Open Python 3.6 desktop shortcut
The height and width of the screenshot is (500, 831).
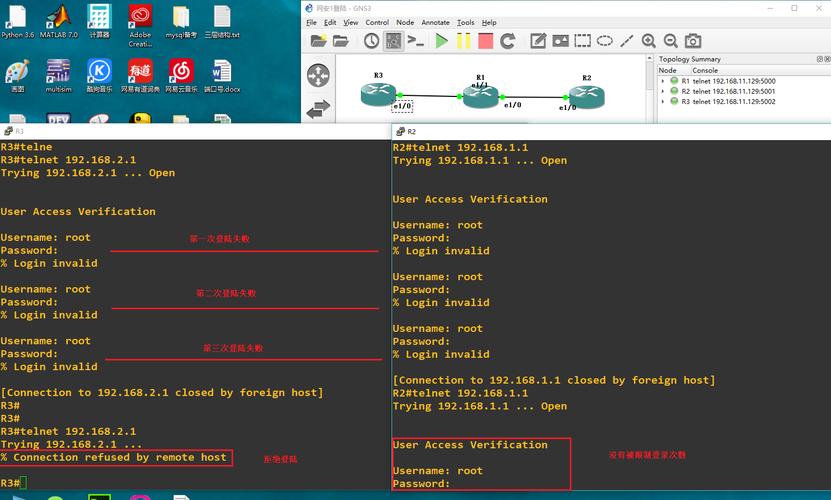tap(17, 22)
